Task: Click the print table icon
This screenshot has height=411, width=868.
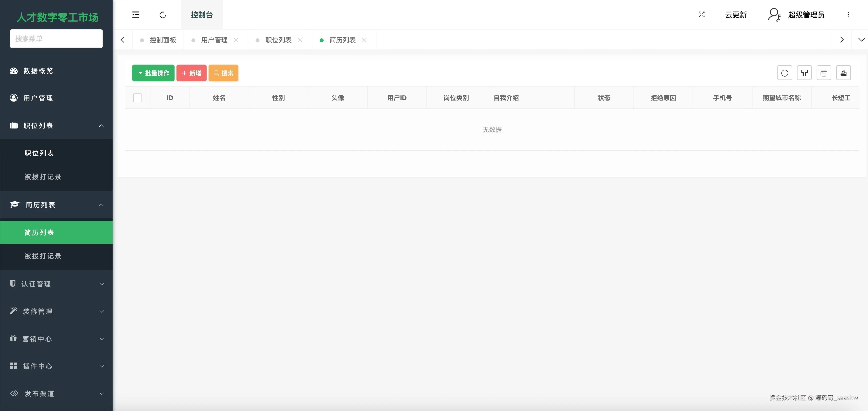Action: click(824, 73)
